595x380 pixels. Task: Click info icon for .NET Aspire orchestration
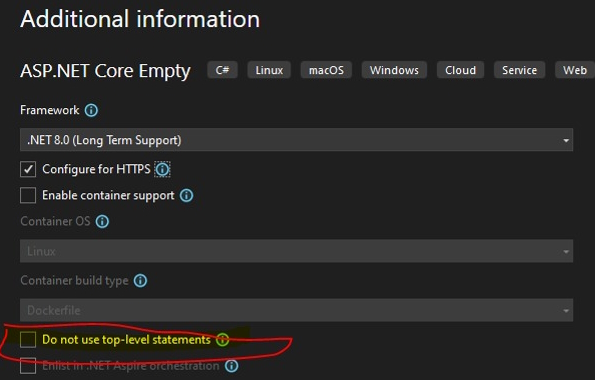tap(231, 366)
